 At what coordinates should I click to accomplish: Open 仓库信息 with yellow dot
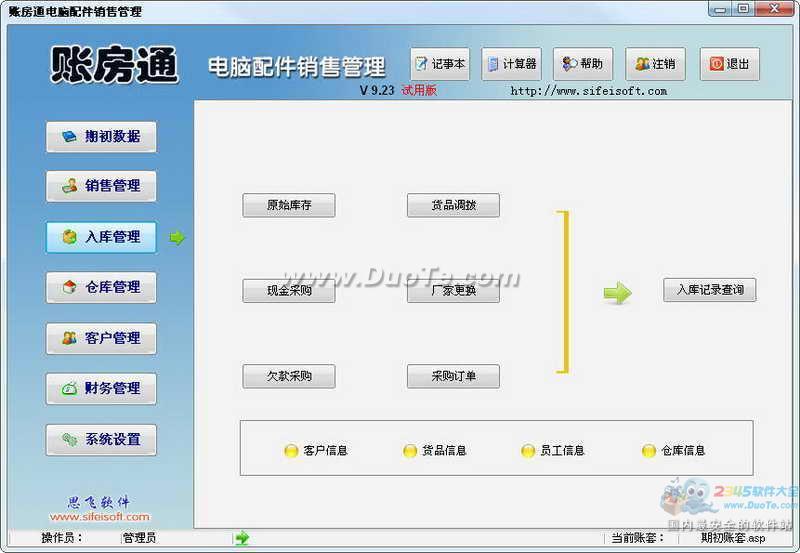pos(673,450)
